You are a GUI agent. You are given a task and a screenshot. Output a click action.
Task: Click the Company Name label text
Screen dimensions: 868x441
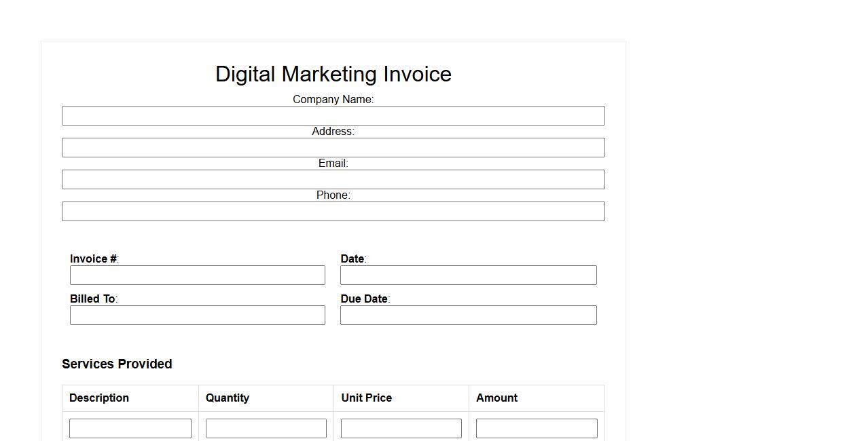333,100
